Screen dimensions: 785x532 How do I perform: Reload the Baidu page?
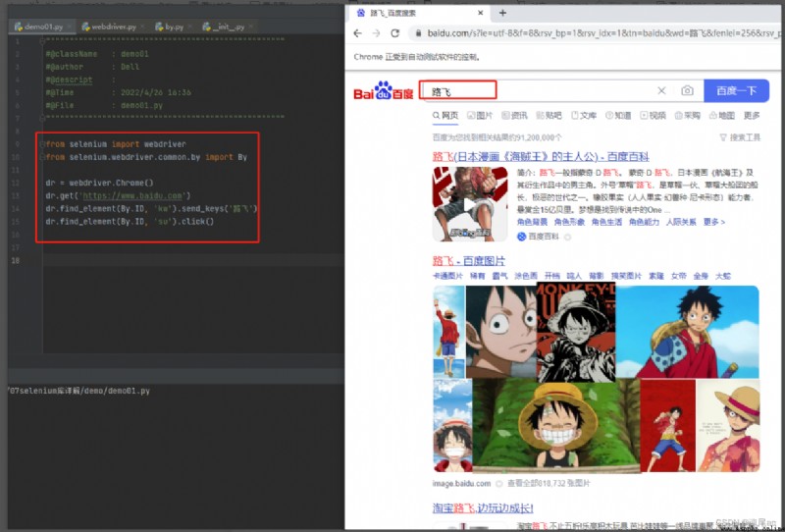coord(395,33)
